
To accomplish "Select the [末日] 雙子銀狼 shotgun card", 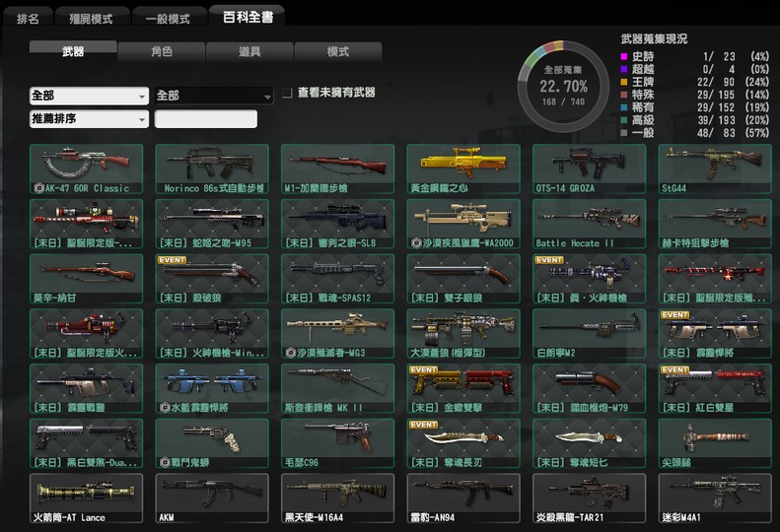I will pyautogui.click(x=463, y=279).
